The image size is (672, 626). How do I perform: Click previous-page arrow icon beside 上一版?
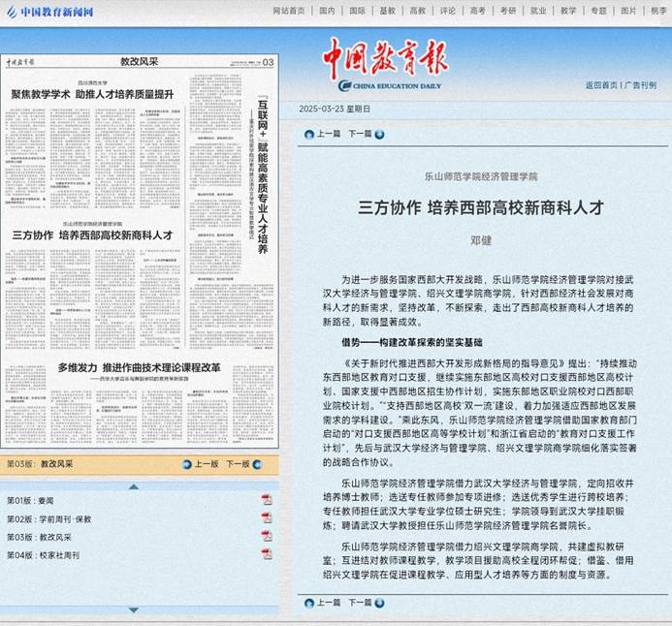pos(186,464)
